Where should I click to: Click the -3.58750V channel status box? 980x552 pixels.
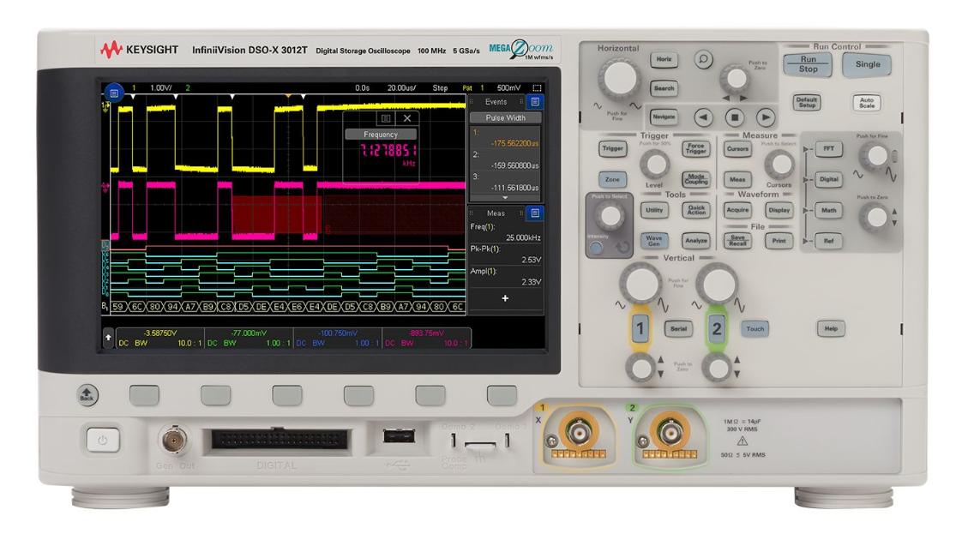point(160,338)
